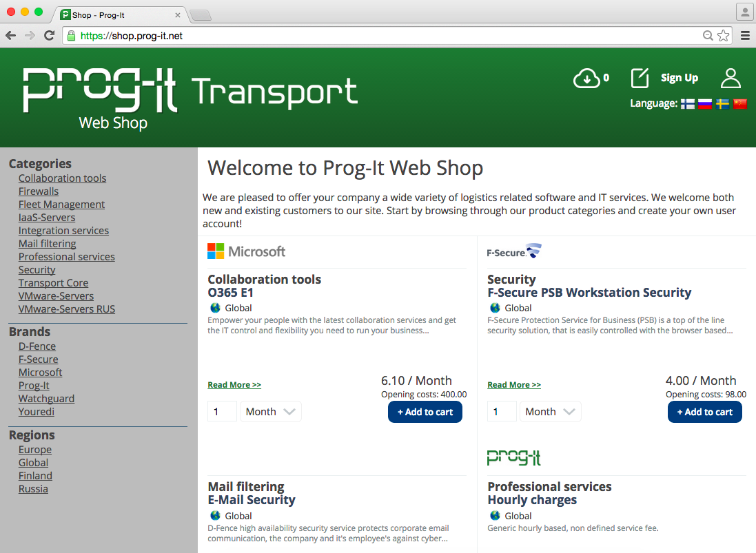The height and width of the screenshot is (553, 756).
Task: Click the browser forward arrow
Action: click(x=30, y=35)
